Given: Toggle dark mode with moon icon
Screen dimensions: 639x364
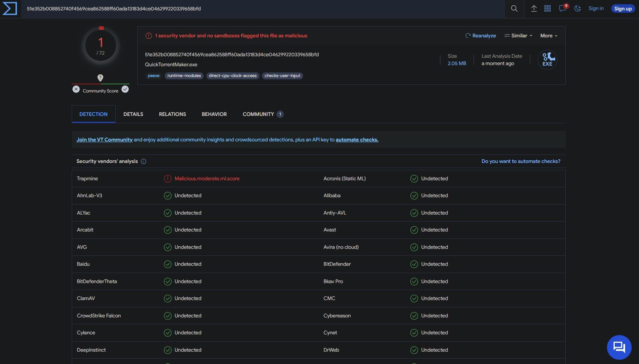Looking at the screenshot, I should (577, 8).
